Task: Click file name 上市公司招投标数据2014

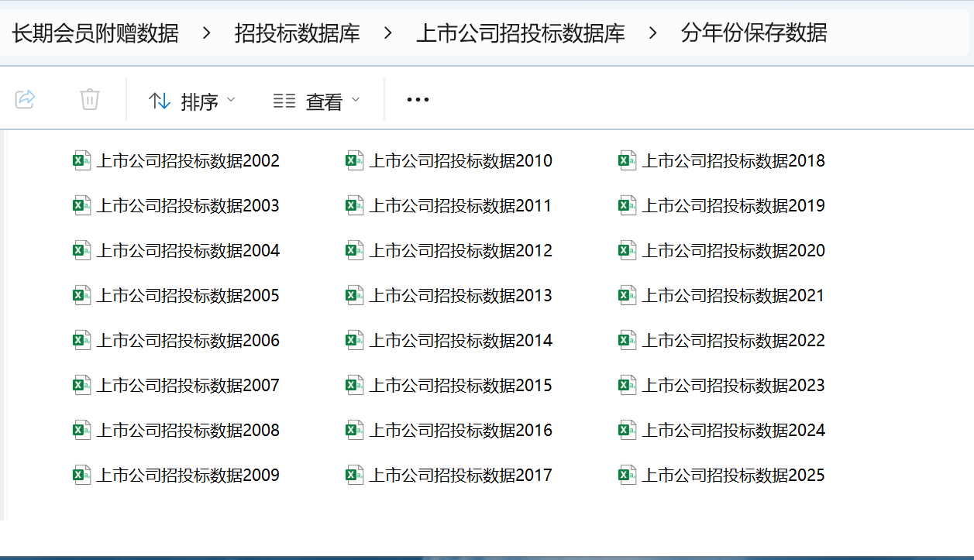Action: tap(461, 340)
